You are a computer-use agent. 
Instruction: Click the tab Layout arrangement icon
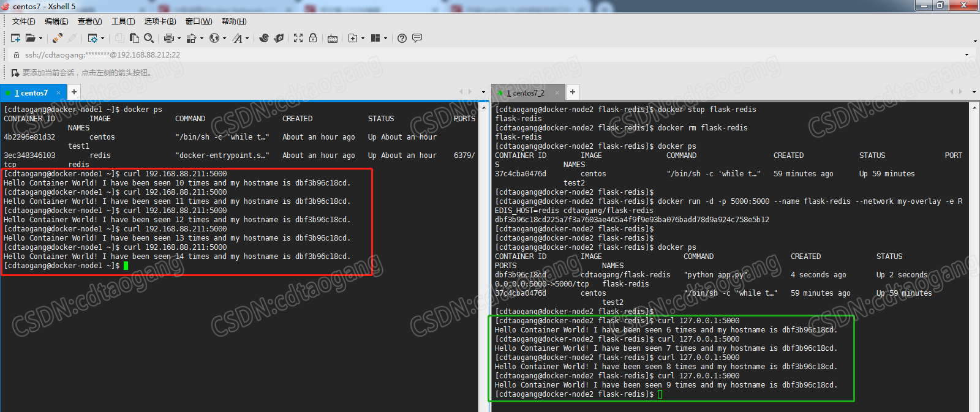[375, 38]
